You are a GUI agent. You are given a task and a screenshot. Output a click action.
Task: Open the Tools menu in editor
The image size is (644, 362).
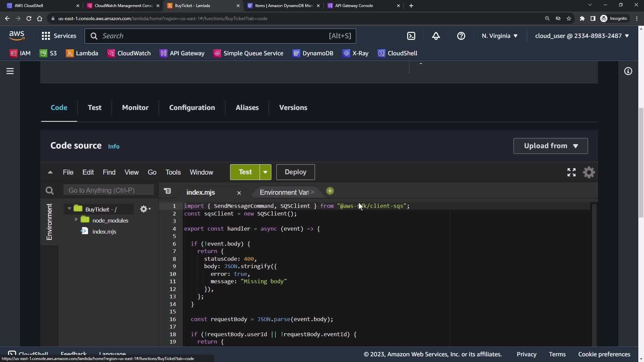coord(173,172)
